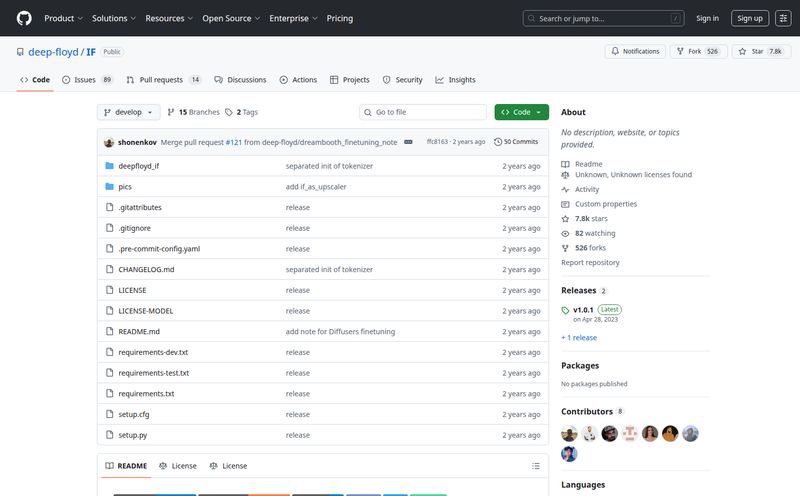Go to the Discussions tab
Image resolution: width=800 pixels, height=496 pixels.
[240, 80]
